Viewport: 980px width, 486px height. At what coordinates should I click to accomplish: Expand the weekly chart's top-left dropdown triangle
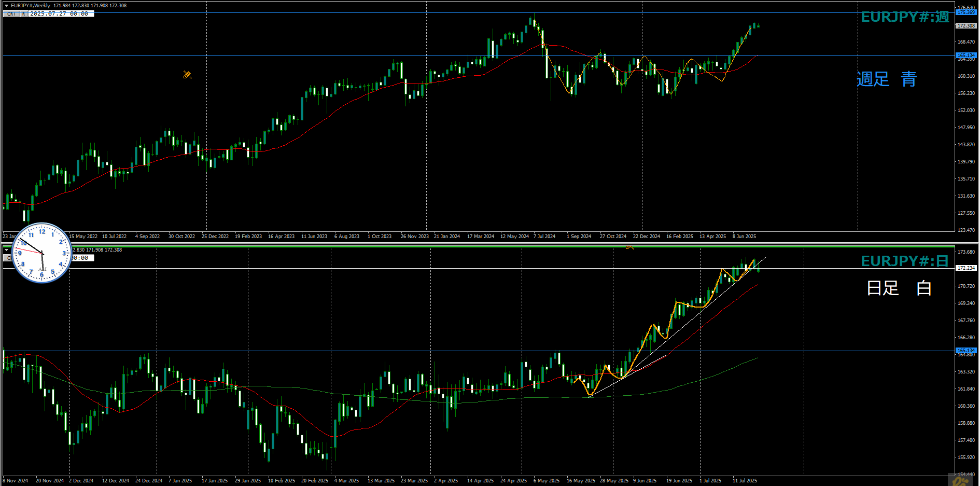coord(6,6)
